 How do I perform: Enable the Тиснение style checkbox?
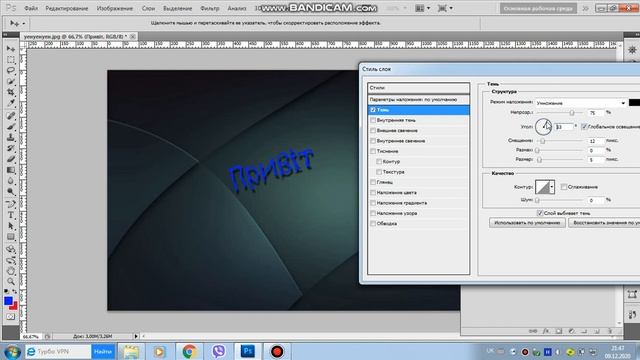coord(373,151)
